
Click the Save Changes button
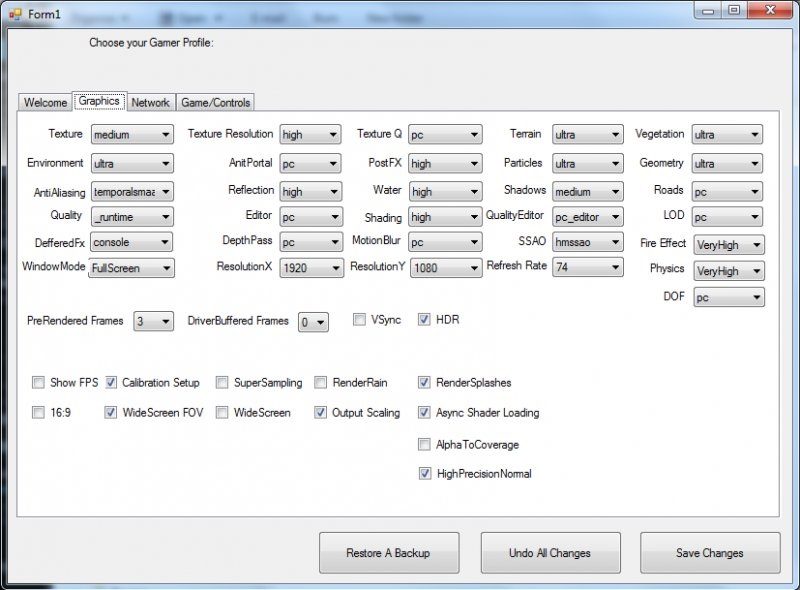click(x=710, y=553)
